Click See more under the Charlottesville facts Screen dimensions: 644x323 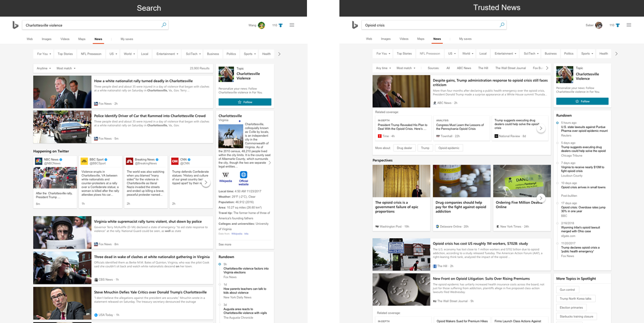pyautogui.click(x=225, y=244)
